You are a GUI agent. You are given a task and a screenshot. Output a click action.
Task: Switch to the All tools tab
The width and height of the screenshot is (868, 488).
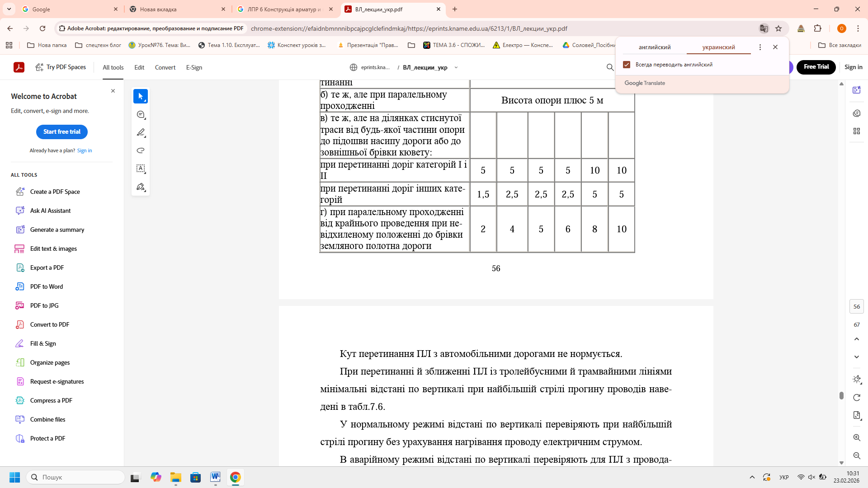[x=113, y=67]
